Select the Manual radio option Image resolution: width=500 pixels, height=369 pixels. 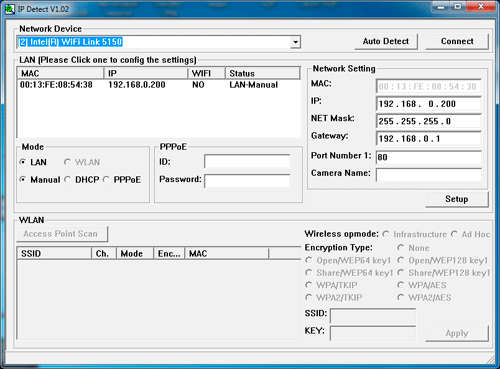(x=23, y=180)
